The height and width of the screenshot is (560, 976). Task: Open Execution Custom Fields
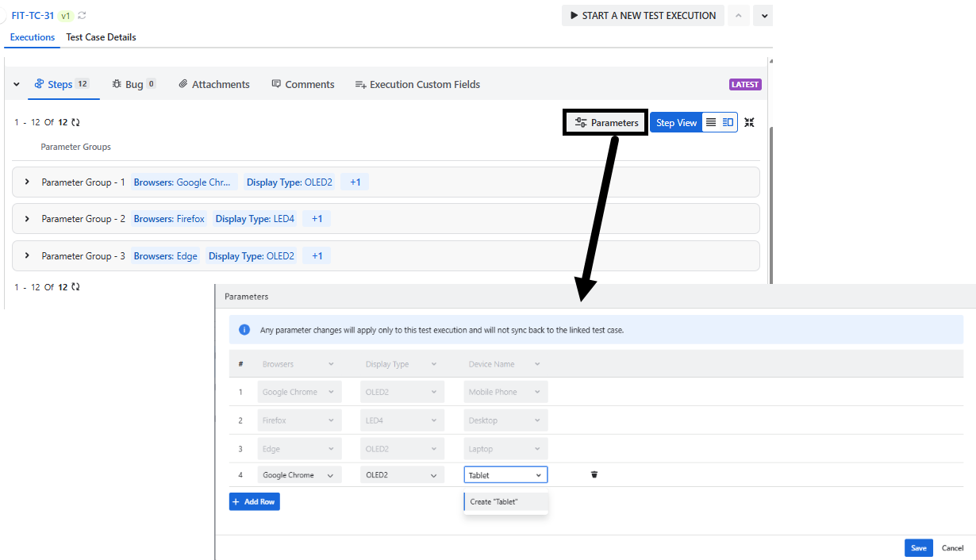417,84
